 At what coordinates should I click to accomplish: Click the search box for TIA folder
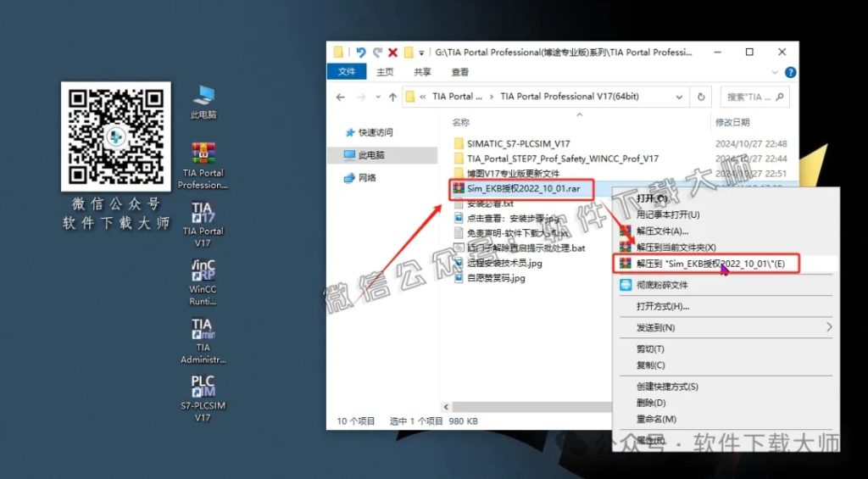click(754, 97)
